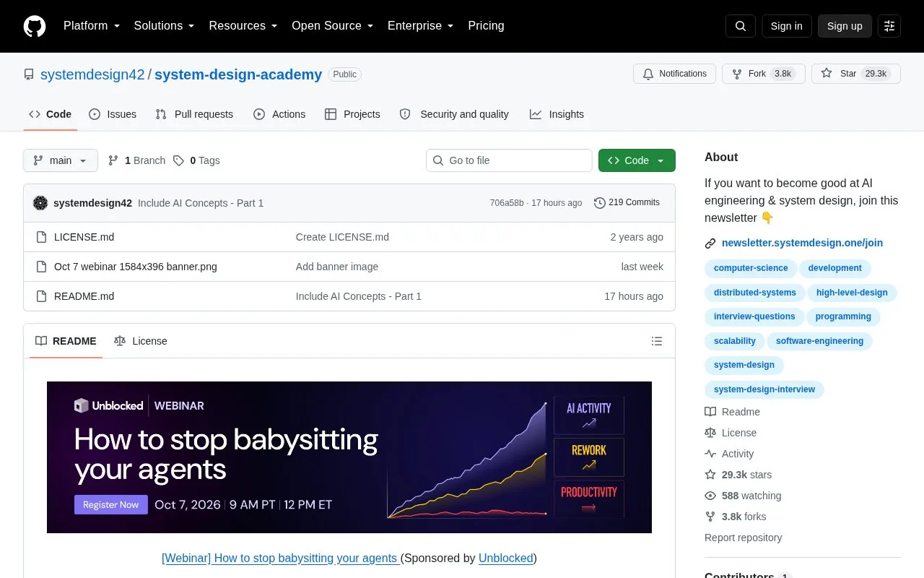Open the License link in About sidebar
The width and height of the screenshot is (924, 578).
click(731, 433)
